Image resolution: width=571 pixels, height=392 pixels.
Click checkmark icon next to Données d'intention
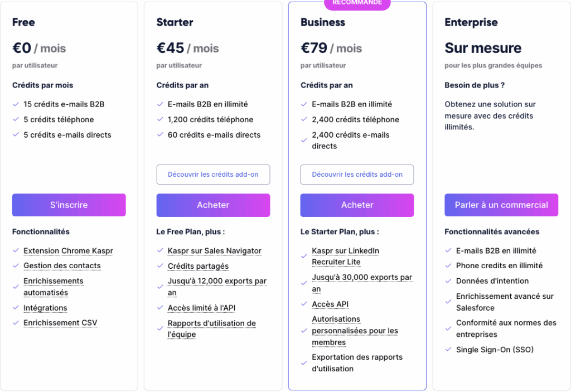tap(448, 281)
